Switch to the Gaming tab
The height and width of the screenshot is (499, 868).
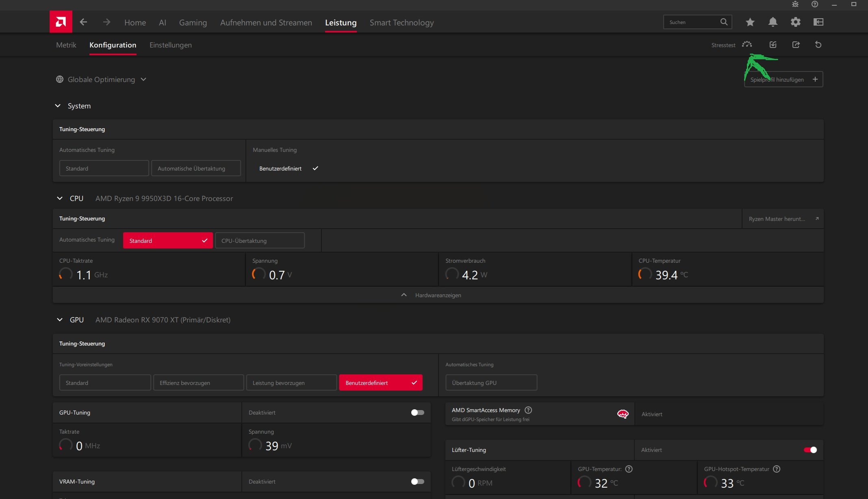click(x=193, y=23)
